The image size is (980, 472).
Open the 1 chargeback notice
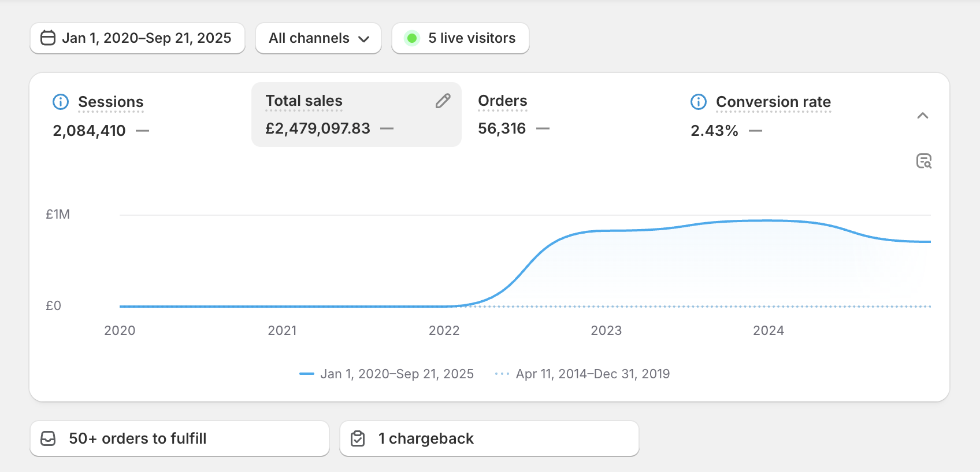tap(489, 439)
